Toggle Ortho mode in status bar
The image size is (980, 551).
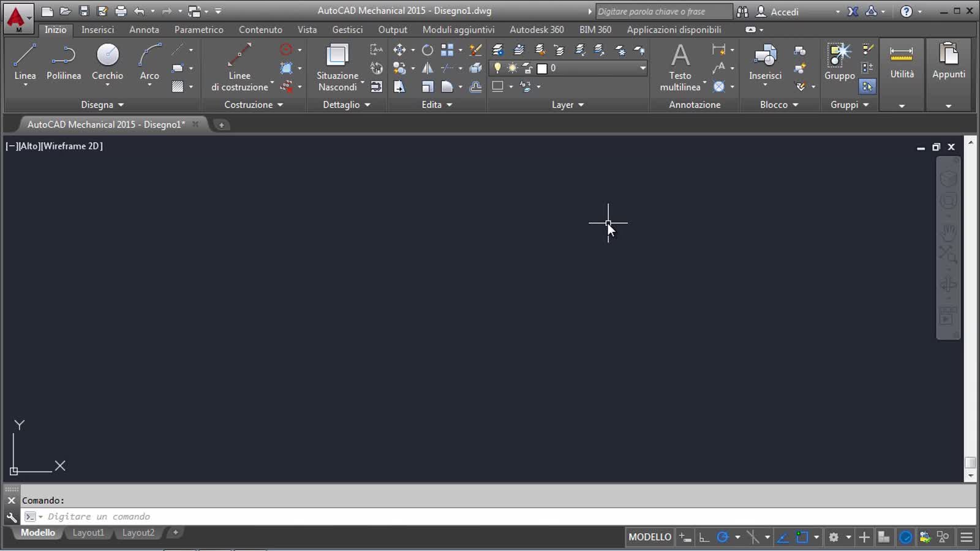coord(704,538)
